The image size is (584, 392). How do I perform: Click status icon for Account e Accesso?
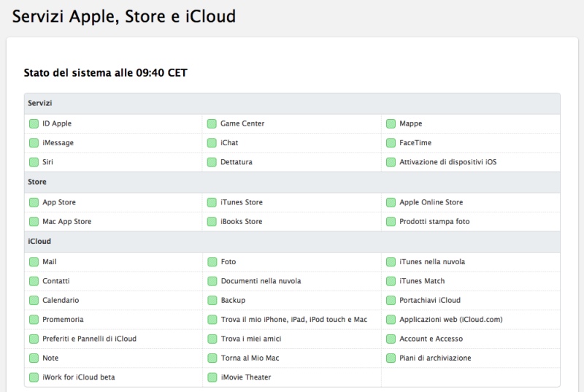click(391, 339)
